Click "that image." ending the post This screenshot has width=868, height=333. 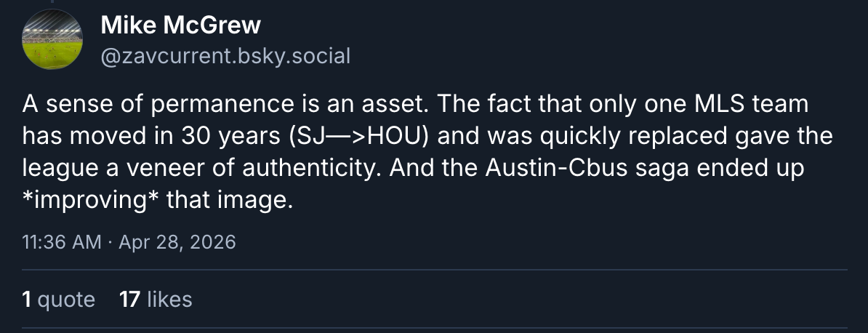pos(230,200)
